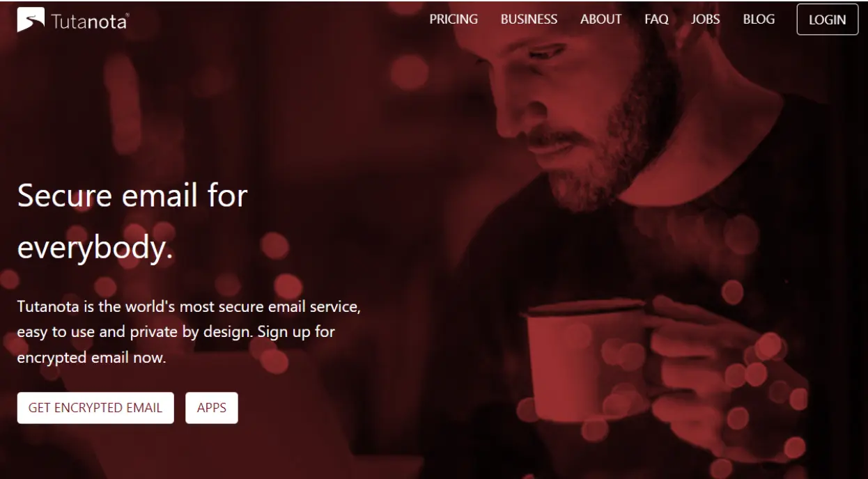This screenshot has height=479, width=868.
Task: Click the trademark symbol beside Tutanota
Action: tap(127, 15)
